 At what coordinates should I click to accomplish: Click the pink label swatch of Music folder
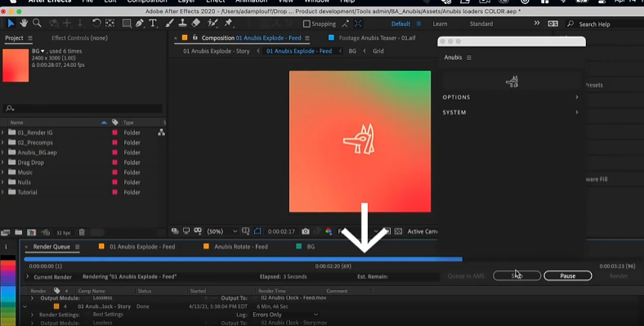114,172
